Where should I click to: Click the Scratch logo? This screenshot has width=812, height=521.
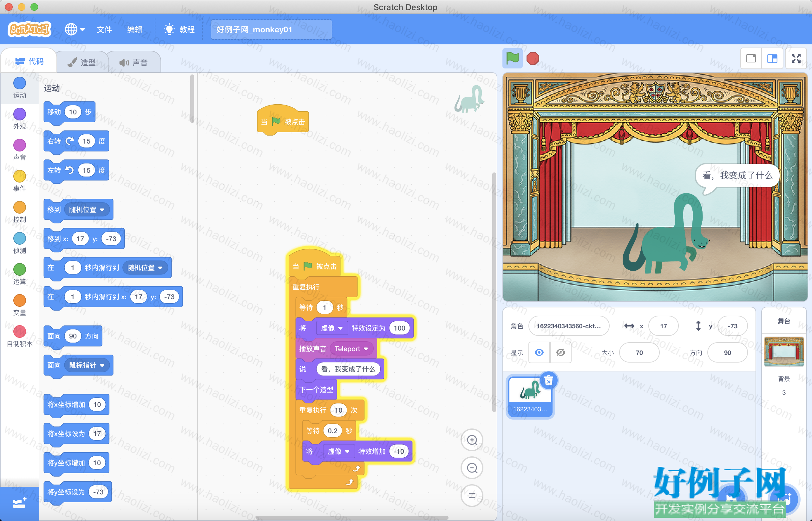(29, 29)
